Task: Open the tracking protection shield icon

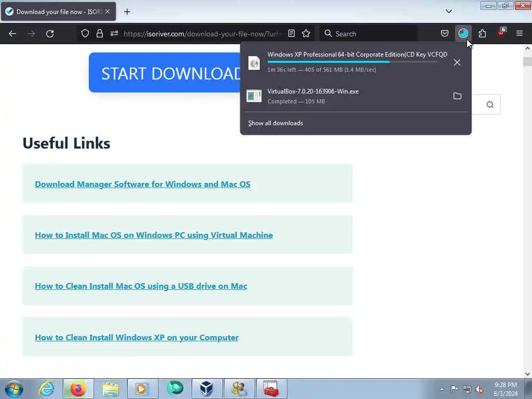Action: click(85, 33)
